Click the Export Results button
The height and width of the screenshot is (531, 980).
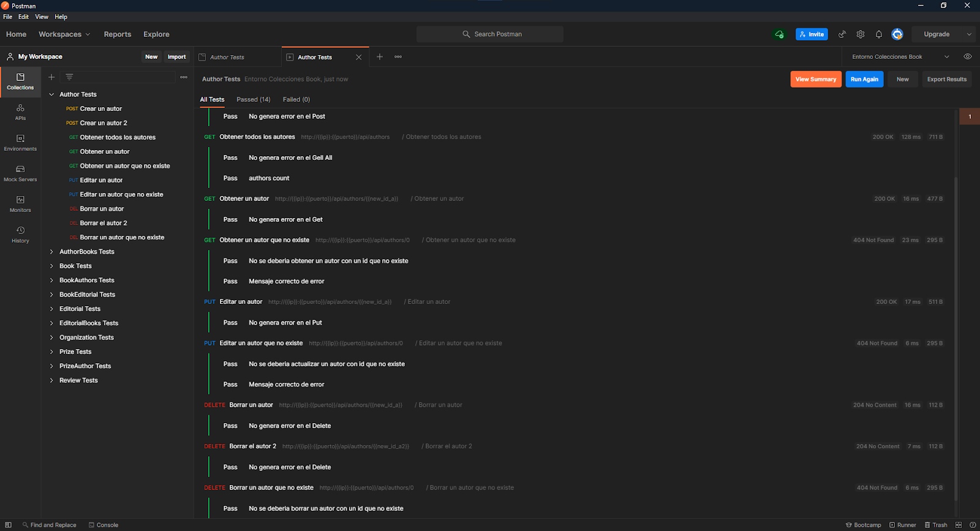coord(947,79)
